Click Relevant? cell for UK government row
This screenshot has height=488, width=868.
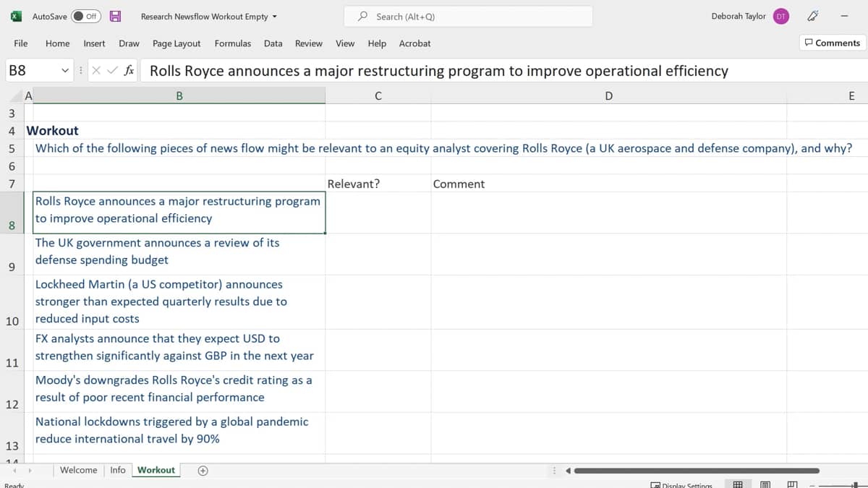(x=378, y=254)
